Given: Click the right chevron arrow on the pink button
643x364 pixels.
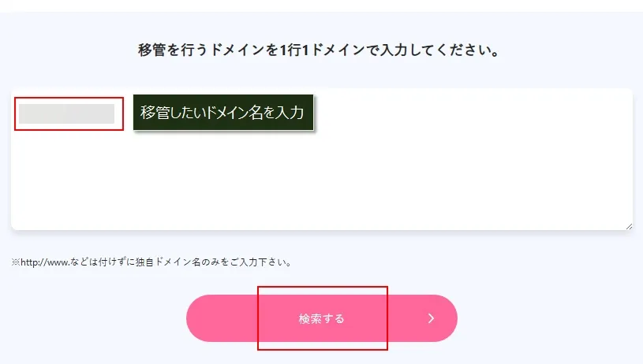Looking at the screenshot, I should pos(432,318).
